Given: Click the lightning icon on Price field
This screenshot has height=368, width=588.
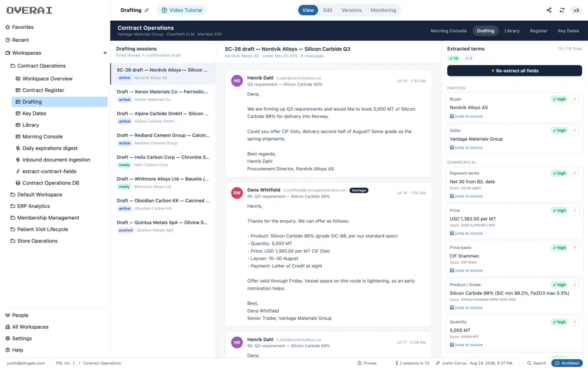Looking at the screenshot, I should click(x=574, y=210).
